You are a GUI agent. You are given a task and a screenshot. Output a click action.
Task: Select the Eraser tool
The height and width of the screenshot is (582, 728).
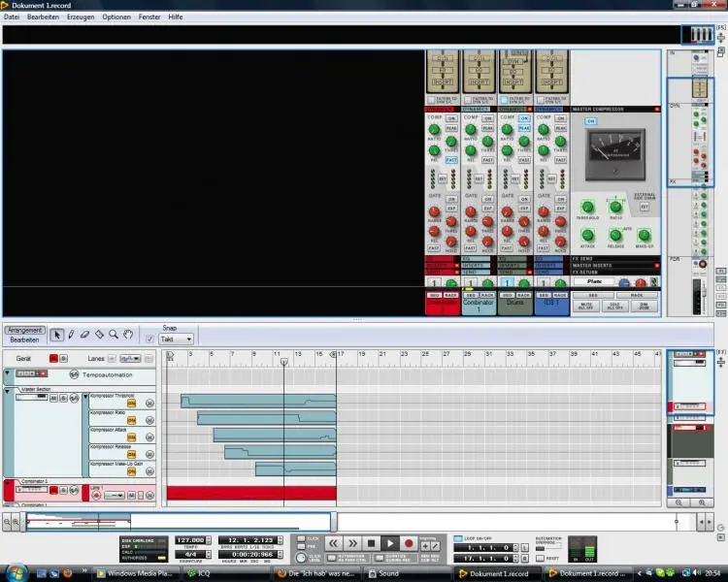(x=85, y=335)
